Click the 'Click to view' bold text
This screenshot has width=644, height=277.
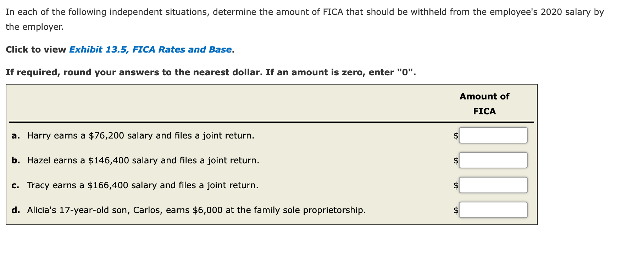point(36,50)
